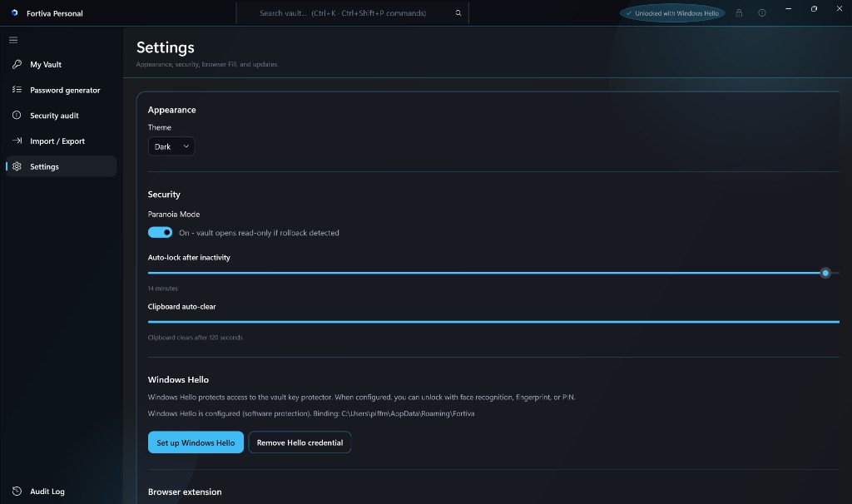
Task: Focus the Search vault input field
Action: (352, 13)
